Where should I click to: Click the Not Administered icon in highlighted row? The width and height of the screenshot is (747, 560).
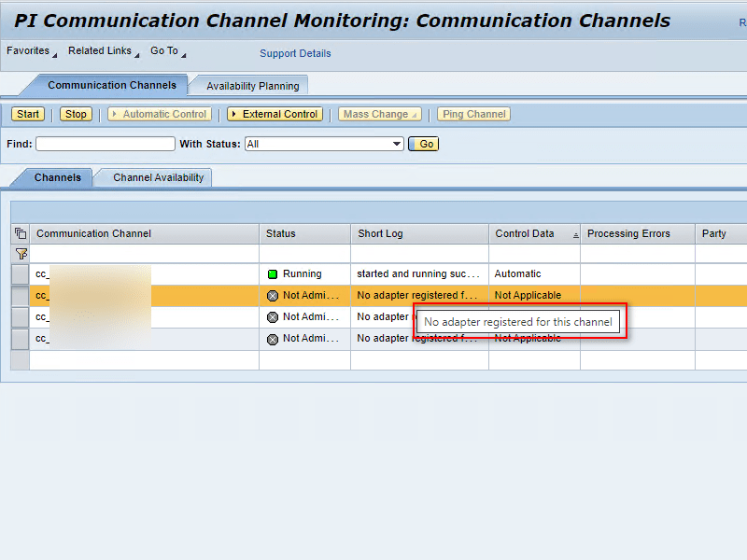(x=273, y=296)
